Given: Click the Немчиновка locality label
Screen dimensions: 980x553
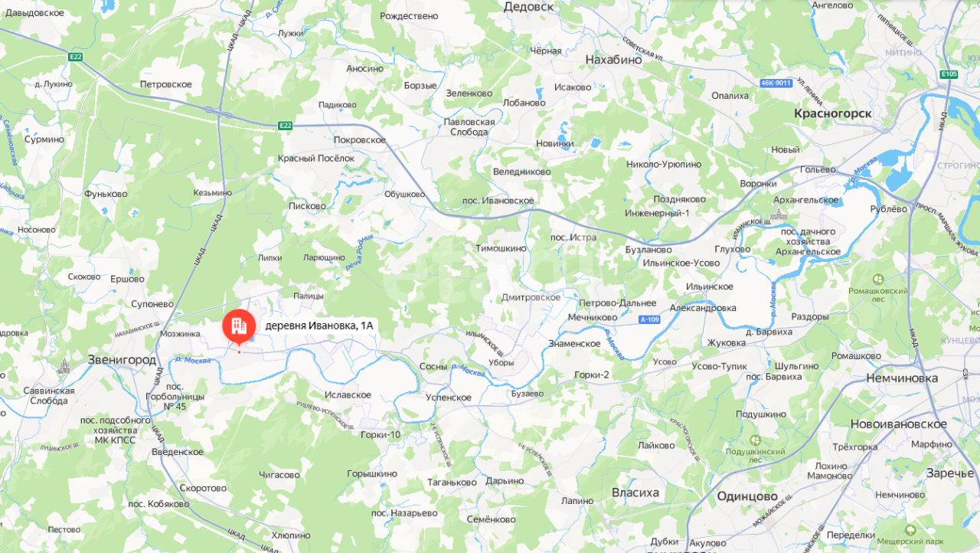Looking at the screenshot, I should point(902,378).
